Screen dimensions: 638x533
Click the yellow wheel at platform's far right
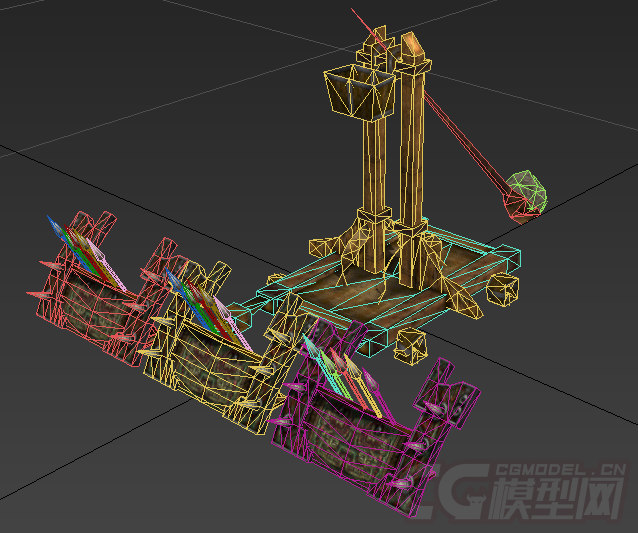504,289
